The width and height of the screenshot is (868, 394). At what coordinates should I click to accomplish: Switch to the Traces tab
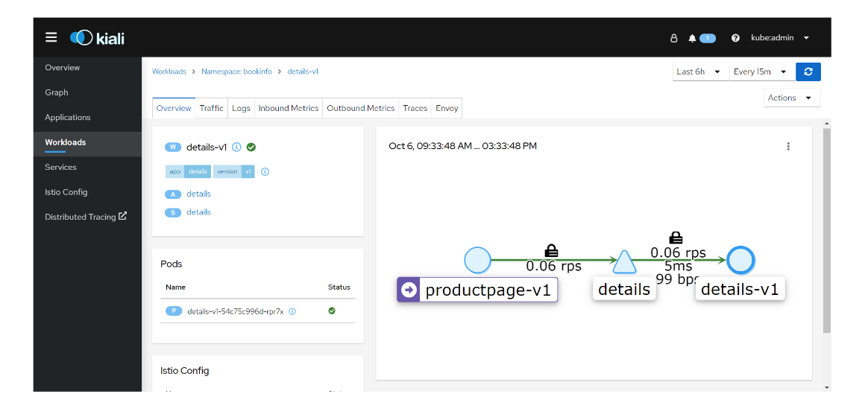coord(415,108)
